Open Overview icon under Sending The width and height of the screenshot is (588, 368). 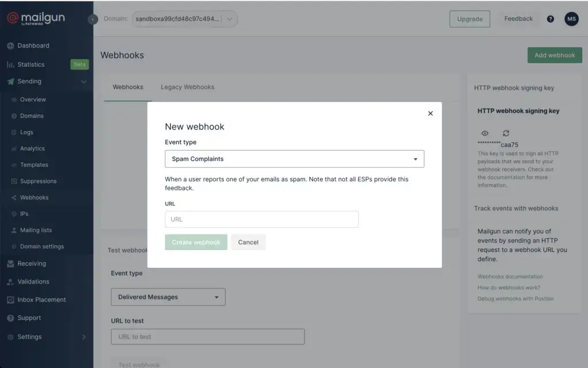pos(14,99)
